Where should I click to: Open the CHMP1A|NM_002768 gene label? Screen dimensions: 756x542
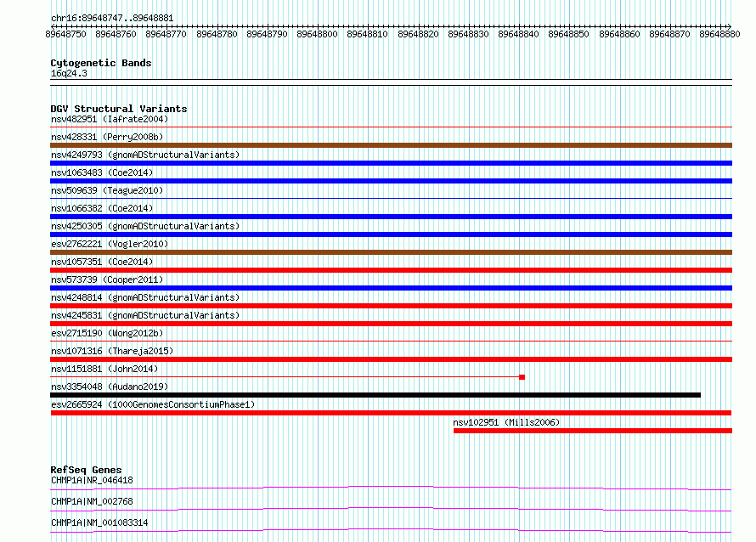(92, 501)
